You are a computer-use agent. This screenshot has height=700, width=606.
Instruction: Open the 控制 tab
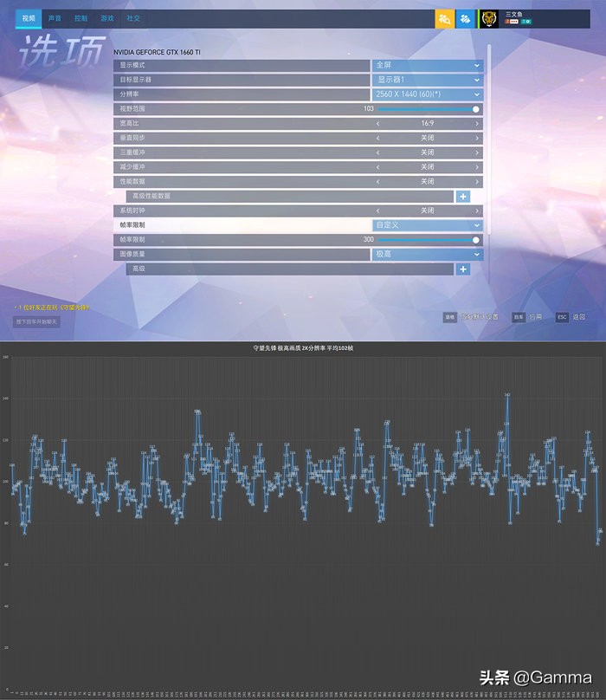tap(81, 18)
